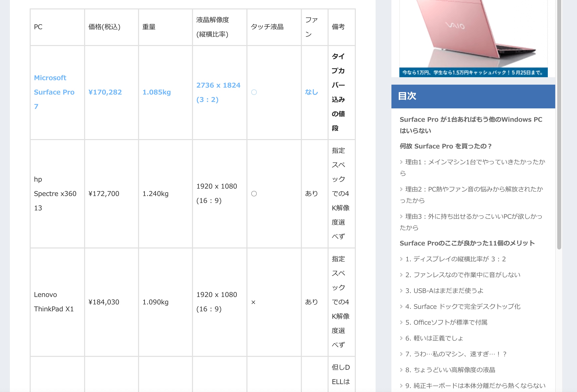Click the chevron next to '5. Officeソフトが標準で付属'

tap(401, 322)
